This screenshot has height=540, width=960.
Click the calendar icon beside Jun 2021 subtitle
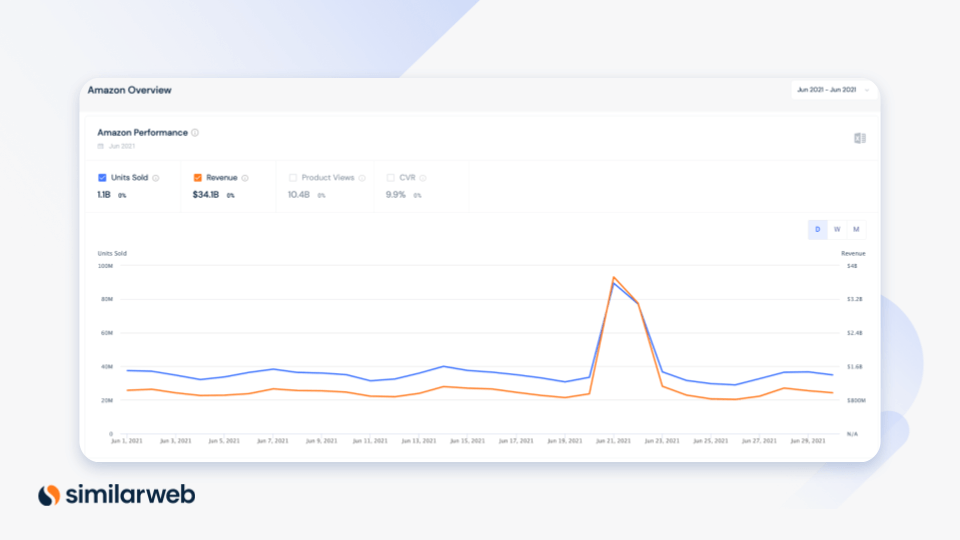(x=100, y=146)
